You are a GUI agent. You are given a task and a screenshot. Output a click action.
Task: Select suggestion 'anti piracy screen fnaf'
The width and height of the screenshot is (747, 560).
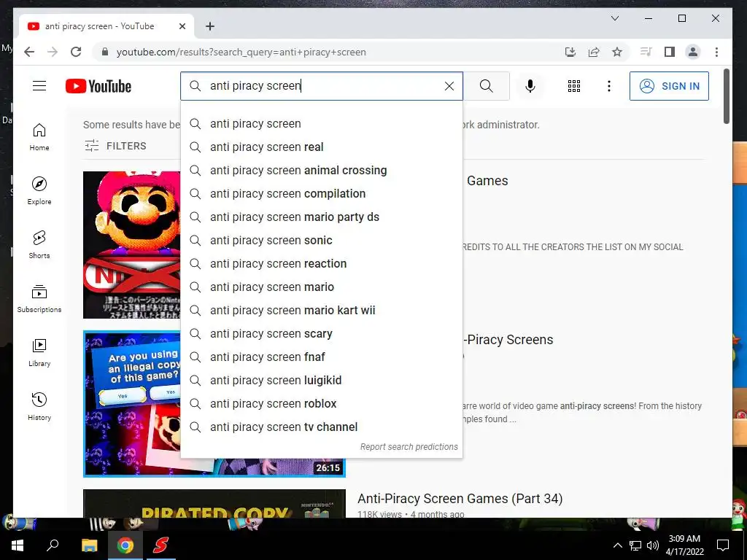[x=322, y=357]
